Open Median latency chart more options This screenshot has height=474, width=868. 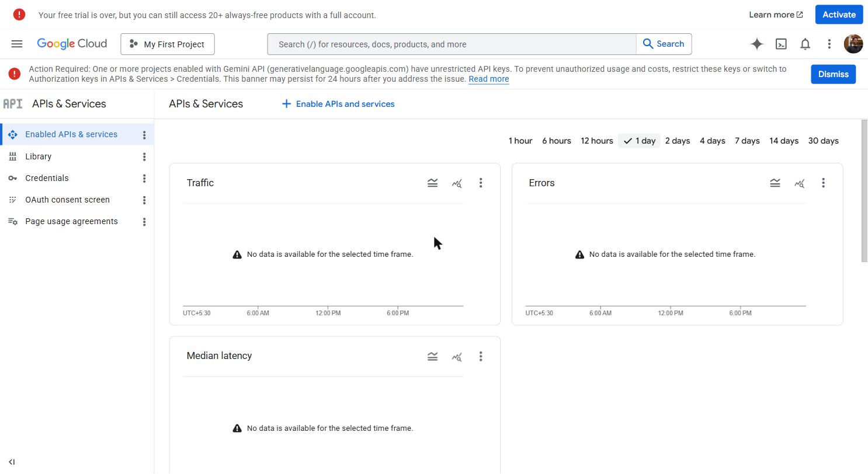click(x=481, y=356)
